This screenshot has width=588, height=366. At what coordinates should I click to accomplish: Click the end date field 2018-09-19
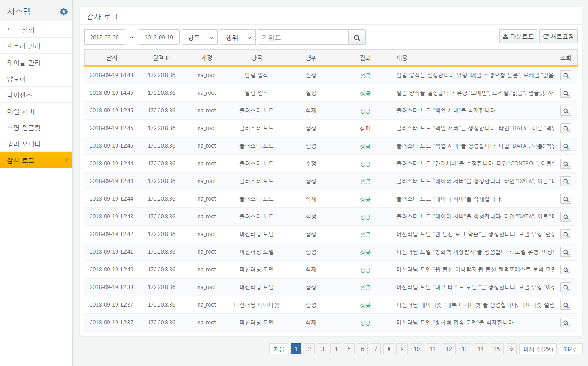tap(159, 37)
